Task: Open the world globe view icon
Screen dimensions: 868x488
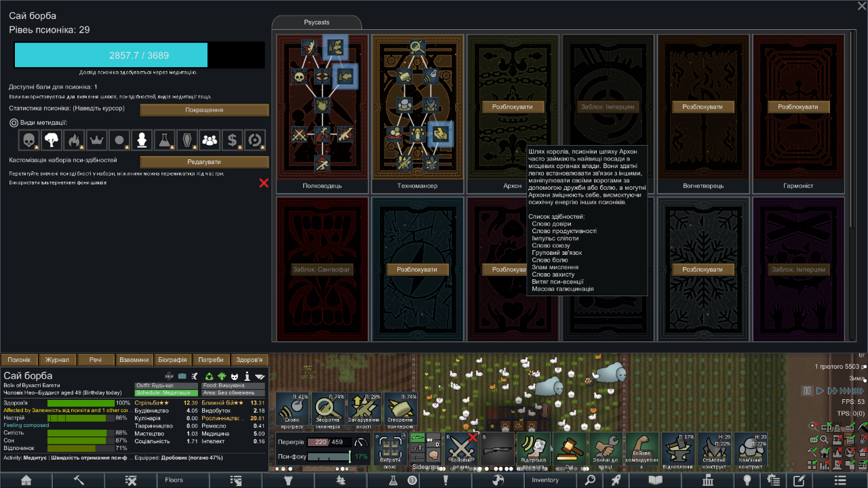Action: pyautogui.click(x=498, y=480)
